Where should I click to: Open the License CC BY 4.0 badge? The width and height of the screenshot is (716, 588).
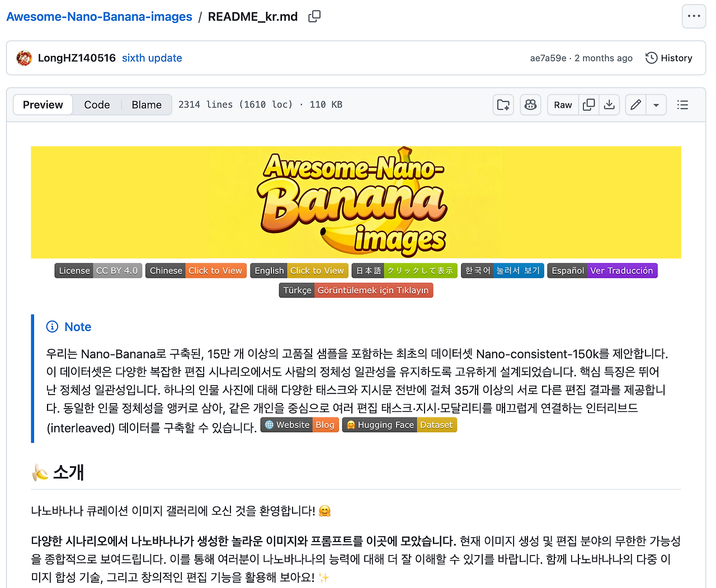pyautogui.click(x=98, y=271)
